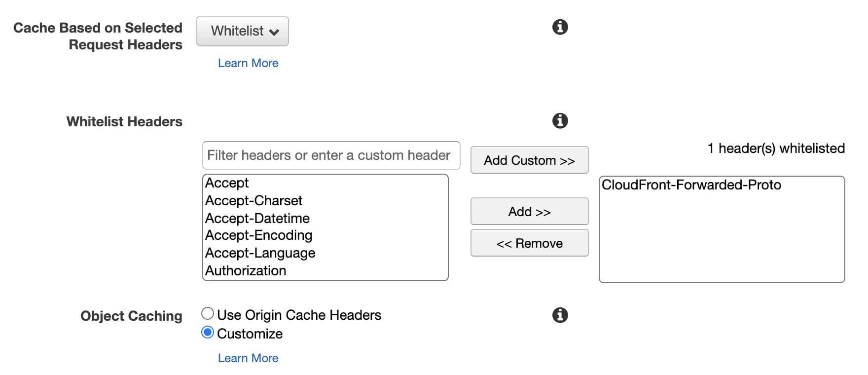The image size is (868, 375).
Task: Select Accept in the headers list
Action: 227,183
